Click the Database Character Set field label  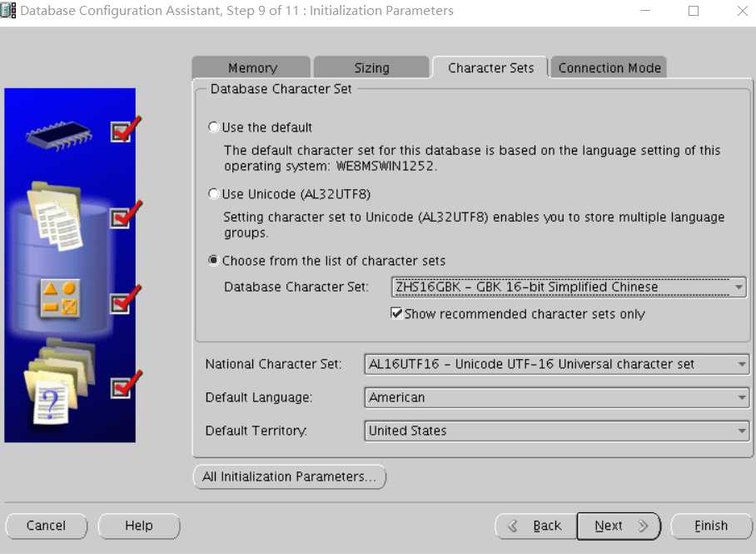(x=296, y=287)
